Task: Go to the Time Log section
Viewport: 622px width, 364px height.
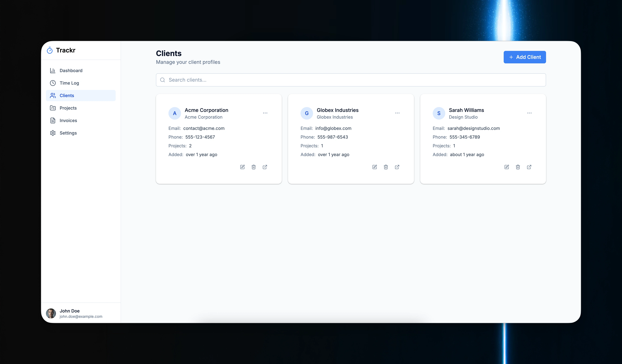Action: (81, 83)
